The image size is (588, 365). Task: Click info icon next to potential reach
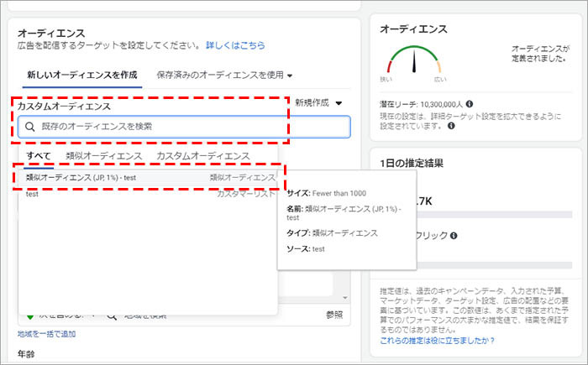[x=469, y=103]
